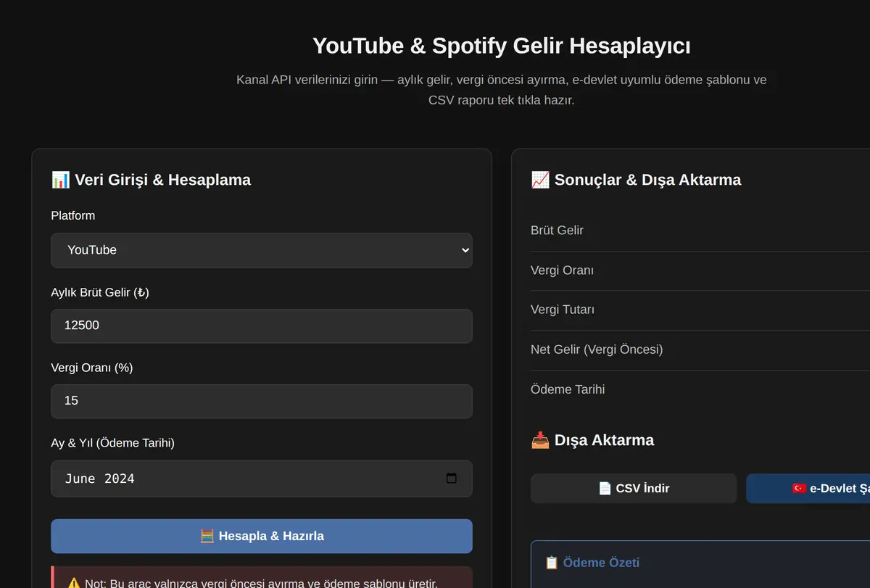Click the Vergi Tutarı result row label

coord(563,310)
